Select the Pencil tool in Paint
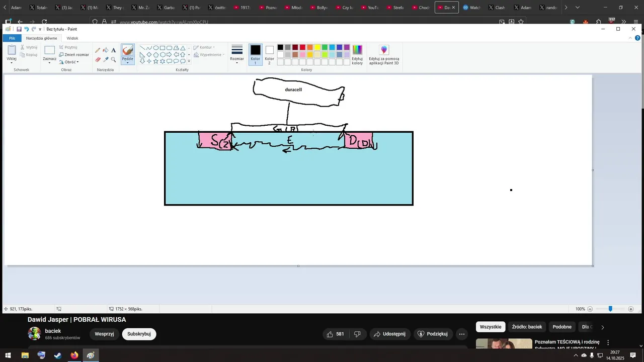 coord(98,50)
